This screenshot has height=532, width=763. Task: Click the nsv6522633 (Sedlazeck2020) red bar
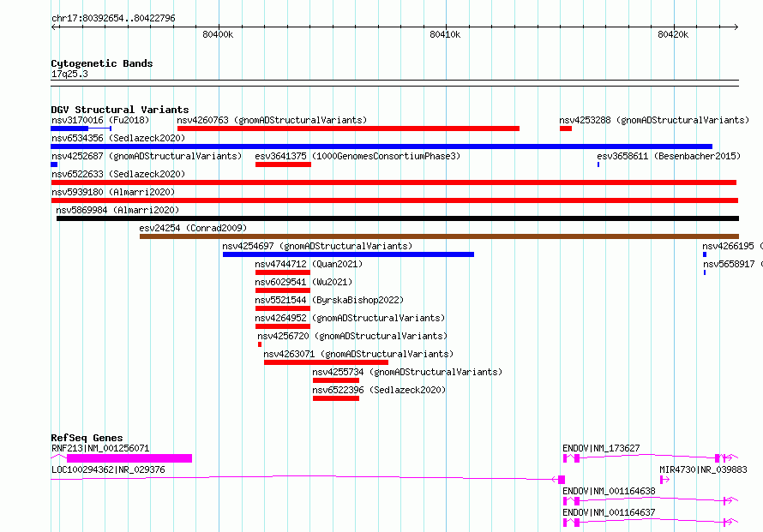click(394, 182)
